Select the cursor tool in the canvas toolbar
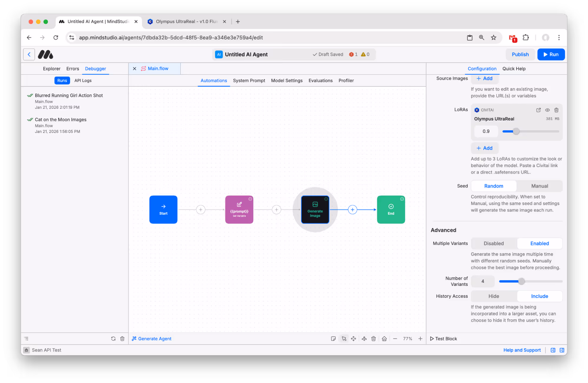Screen dimensions: 588x383 click(x=344, y=339)
